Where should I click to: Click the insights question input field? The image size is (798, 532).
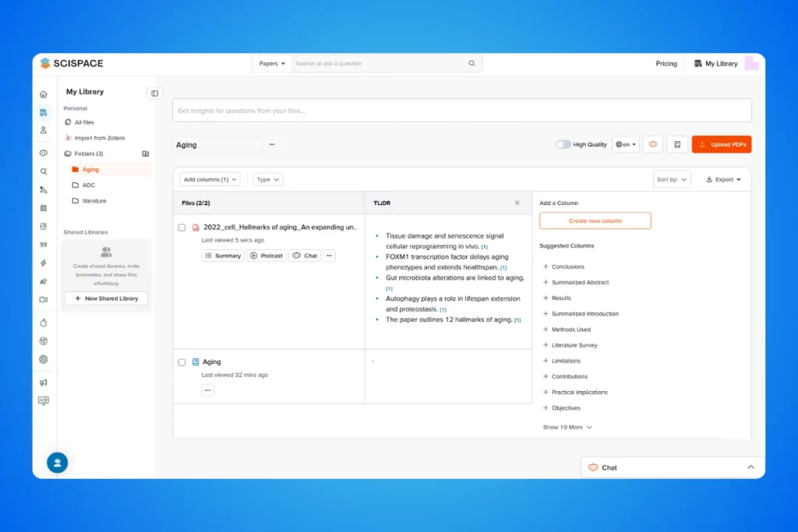(x=461, y=111)
